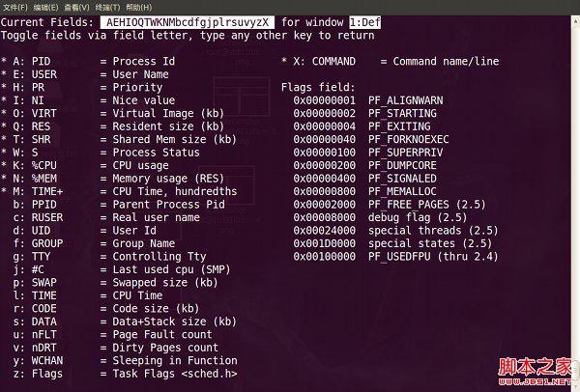Select the PID Process Id field row
The image size is (580, 392).
click(x=87, y=61)
